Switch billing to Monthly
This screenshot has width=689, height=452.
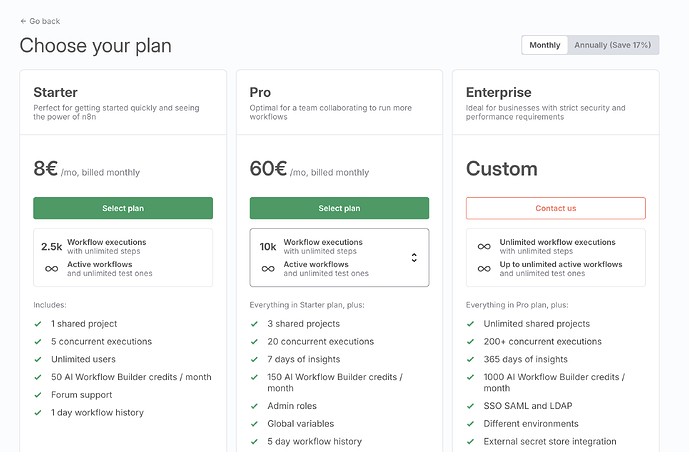545,45
